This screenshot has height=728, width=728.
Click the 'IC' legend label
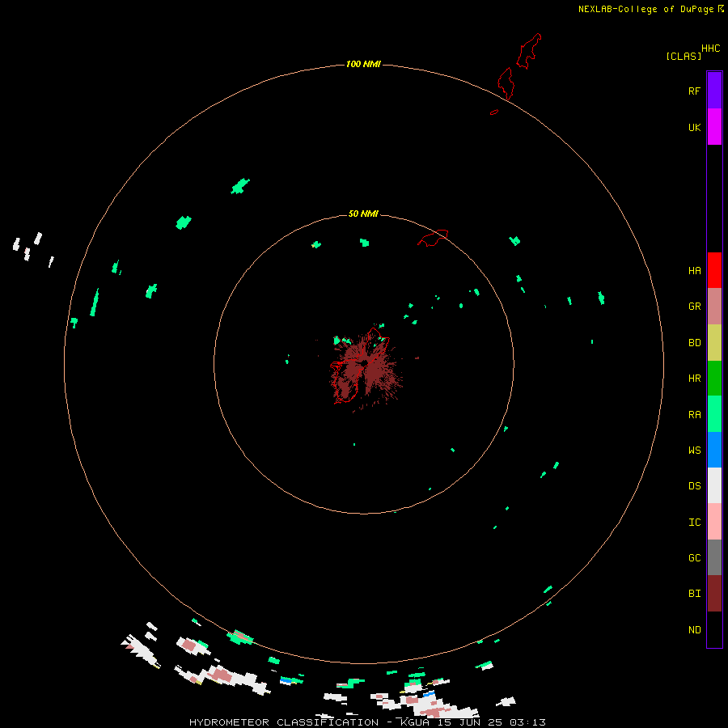coord(695,522)
